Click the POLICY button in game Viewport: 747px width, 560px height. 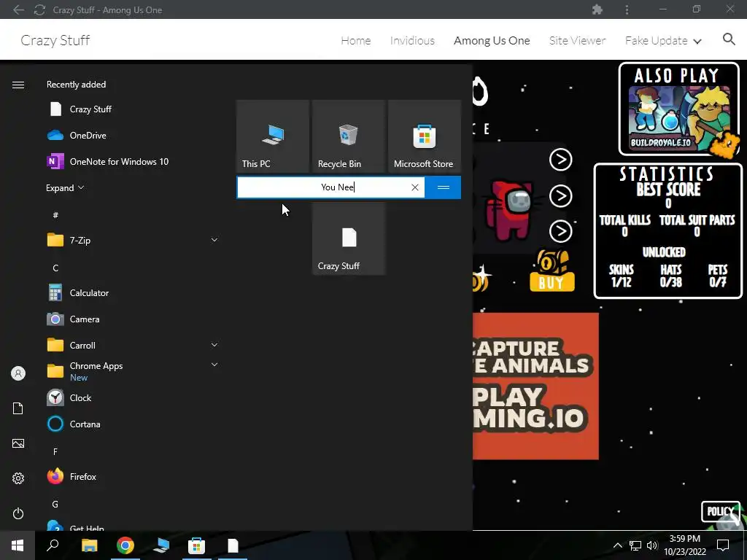pyautogui.click(x=720, y=511)
